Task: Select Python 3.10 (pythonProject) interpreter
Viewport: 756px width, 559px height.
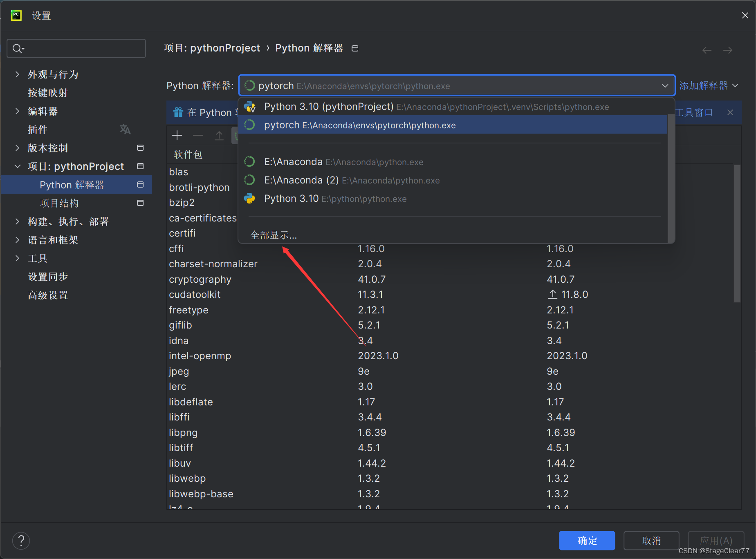Action: (453, 107)
